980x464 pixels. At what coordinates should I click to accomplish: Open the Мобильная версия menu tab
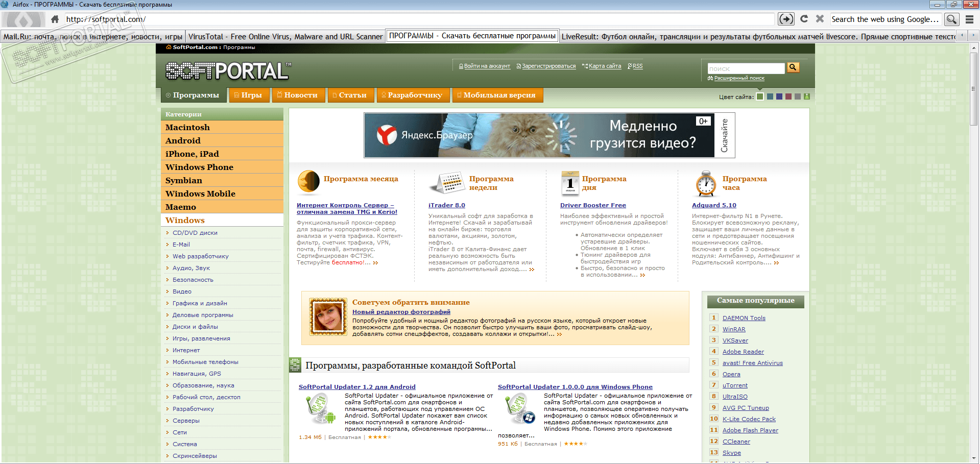pos(497,95)
